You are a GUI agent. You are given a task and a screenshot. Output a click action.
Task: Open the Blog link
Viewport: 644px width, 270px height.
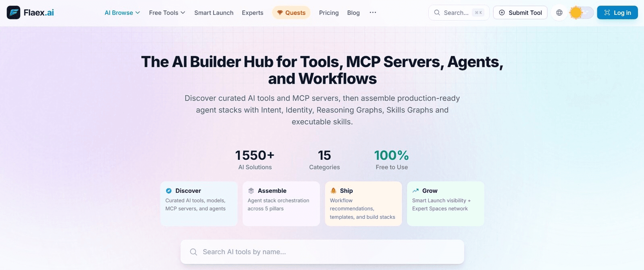(x=353, y=12)
